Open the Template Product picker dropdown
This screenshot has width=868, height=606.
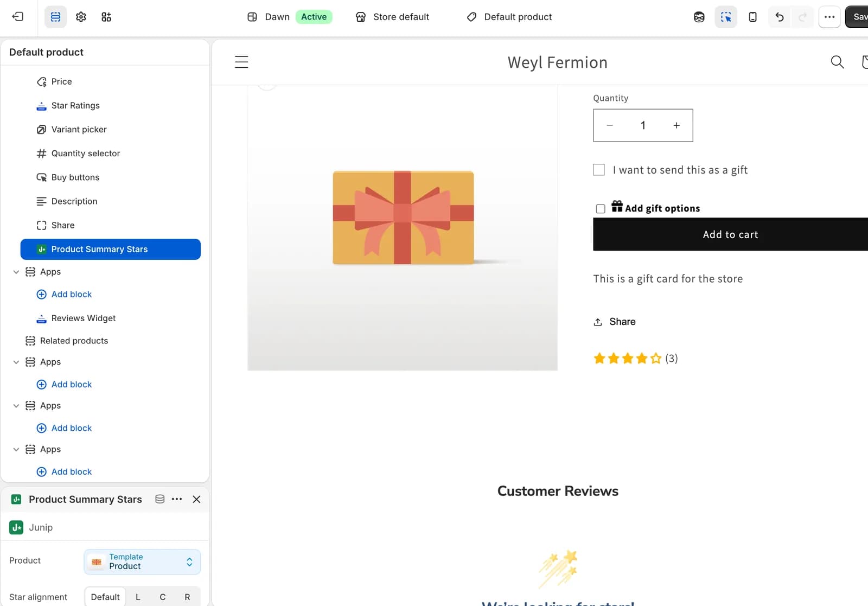click(x=142, y=562)
